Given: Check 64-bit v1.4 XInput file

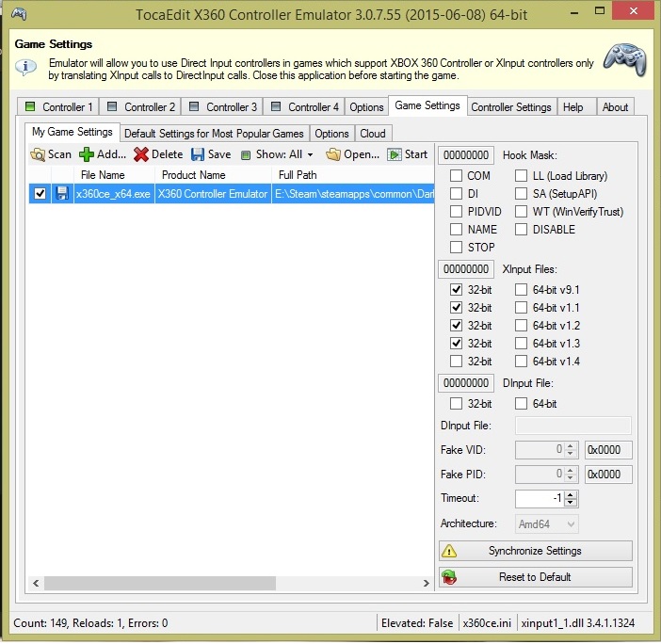Looking at the screenshot, I should pos(521,362).
